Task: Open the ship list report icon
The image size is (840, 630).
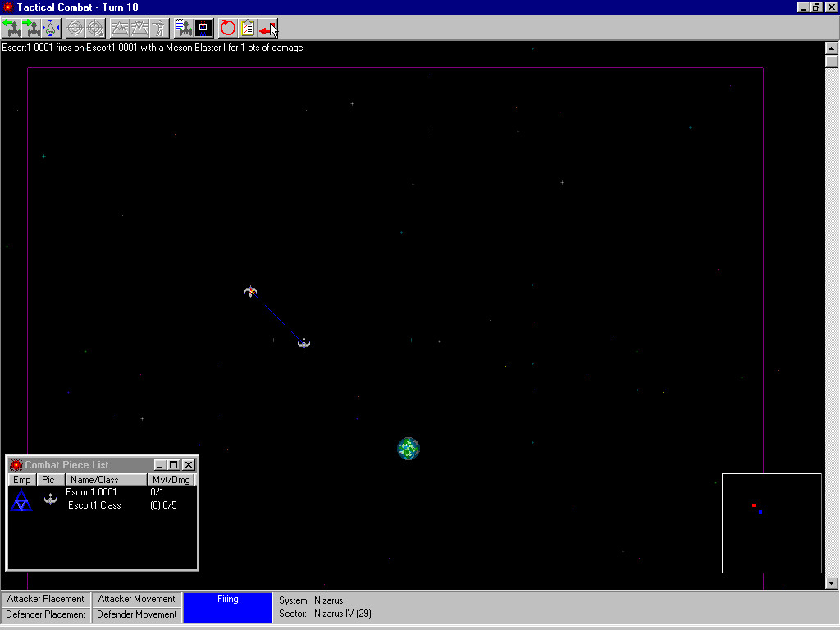Action: click(184, 28)
